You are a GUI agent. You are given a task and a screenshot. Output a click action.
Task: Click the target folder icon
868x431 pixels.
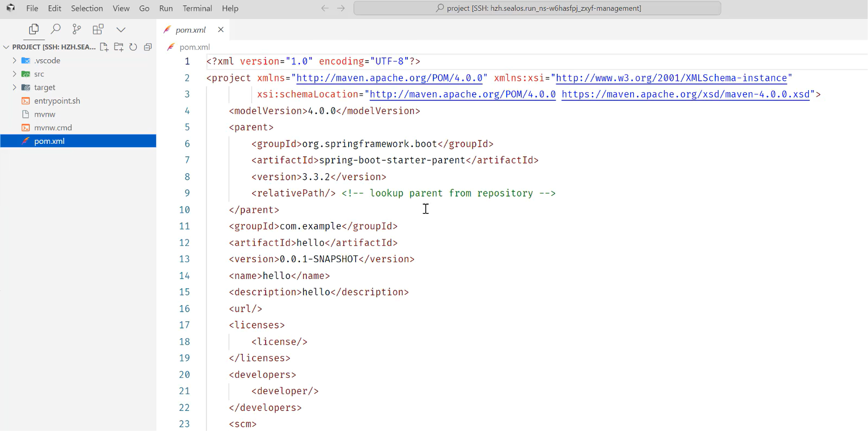(26, 87)
